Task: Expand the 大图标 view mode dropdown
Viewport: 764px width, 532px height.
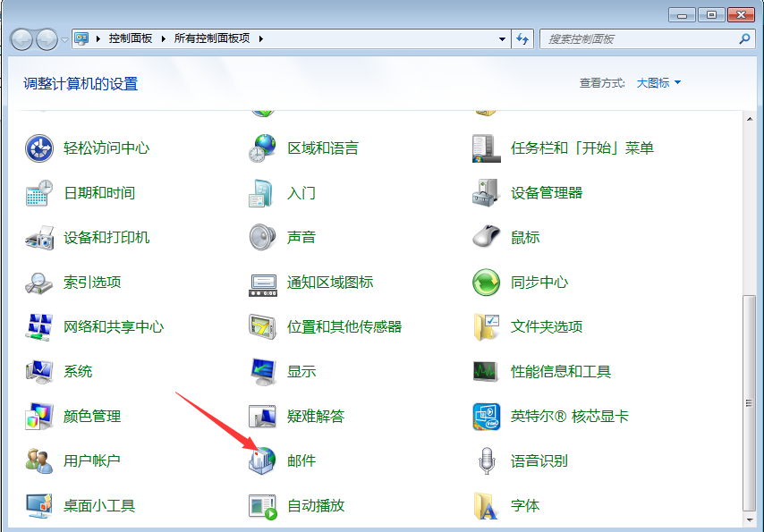Action: tap(658, 83)
